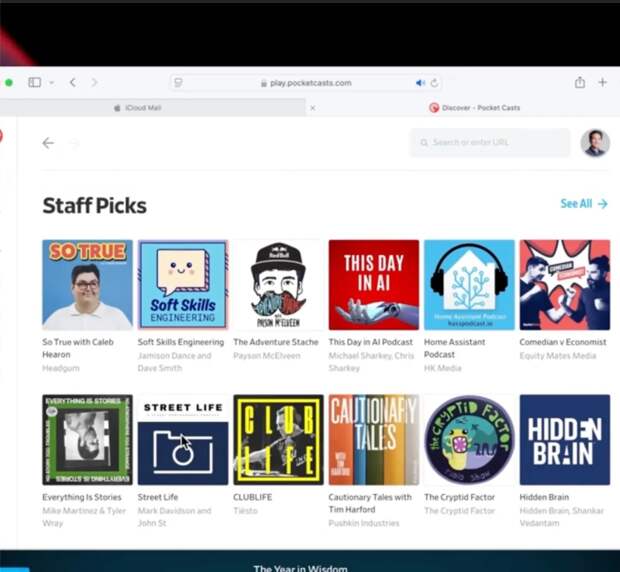Image resolution: width=620 pixels, height=572 pixels.
Task: Click the Pushkin Industries author text
Action: click(364, 523)
